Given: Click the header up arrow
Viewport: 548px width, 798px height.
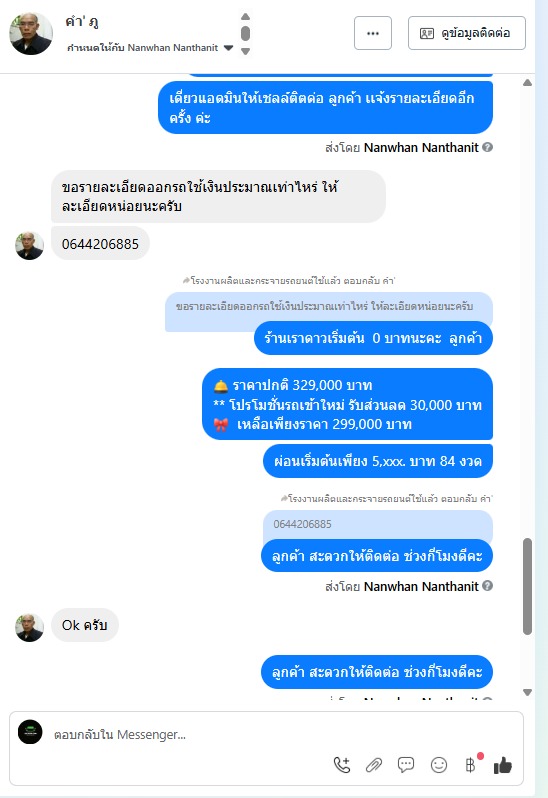Looking at the screenshot, I should pos(245,16).
